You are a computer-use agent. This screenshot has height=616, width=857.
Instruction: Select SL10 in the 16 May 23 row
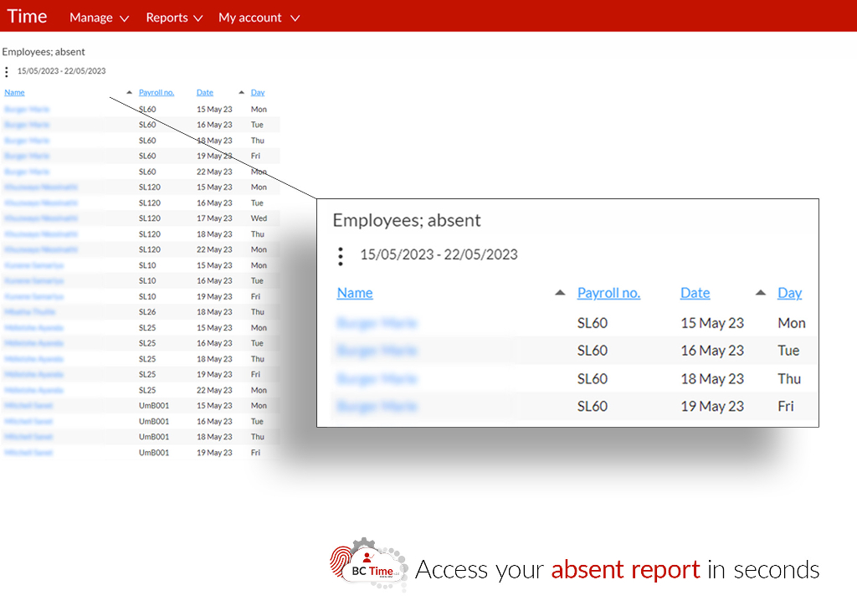pos(147,281)
